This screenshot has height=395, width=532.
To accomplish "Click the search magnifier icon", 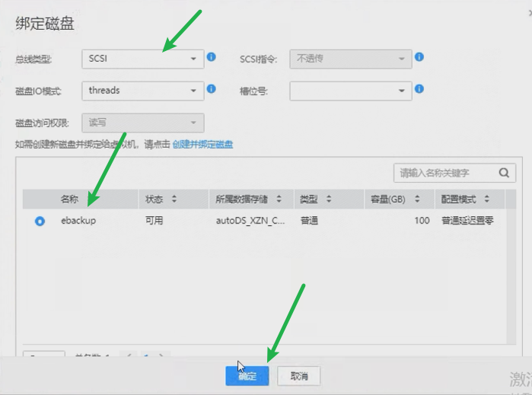I will [504, 173].
